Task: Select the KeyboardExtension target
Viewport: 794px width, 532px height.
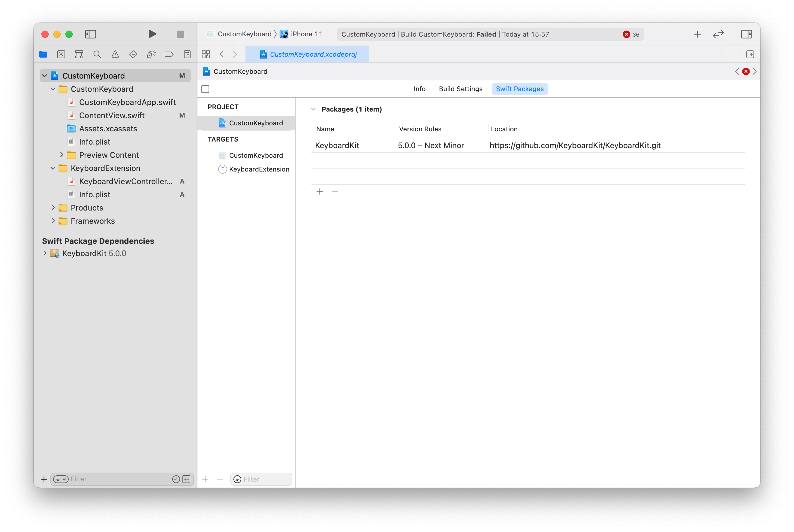Action: click(259, 169)
